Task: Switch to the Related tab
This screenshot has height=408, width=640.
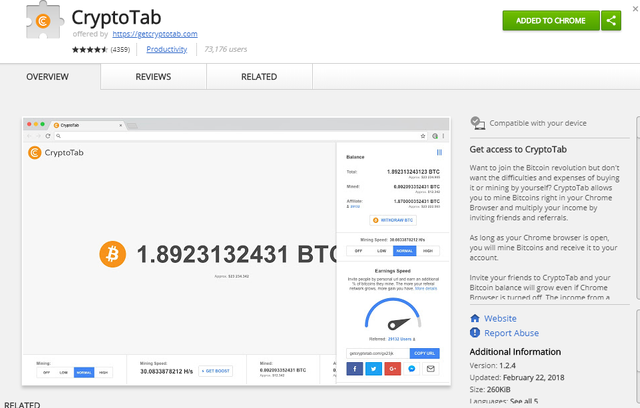Action: (x=259, y=77)
